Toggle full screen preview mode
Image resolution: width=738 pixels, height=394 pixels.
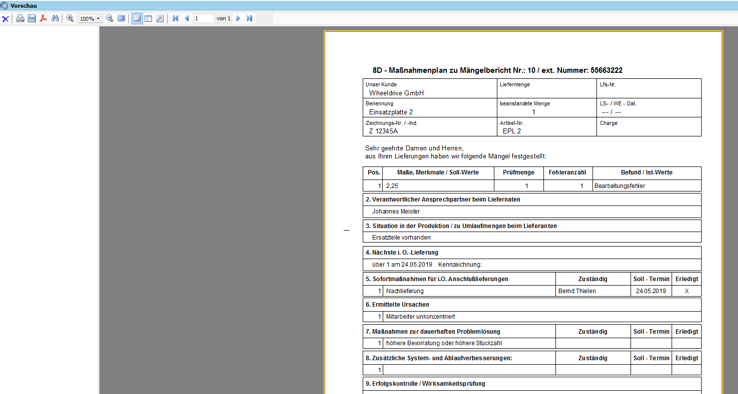[121, 18]
